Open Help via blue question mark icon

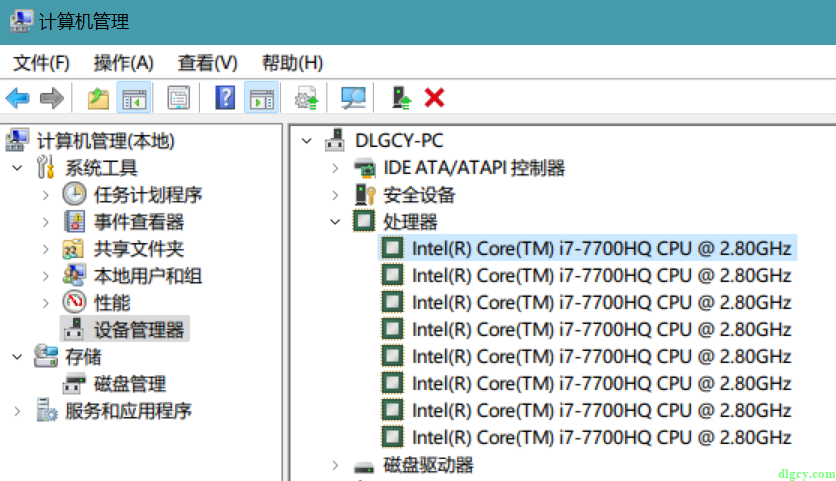coord(225,98)
